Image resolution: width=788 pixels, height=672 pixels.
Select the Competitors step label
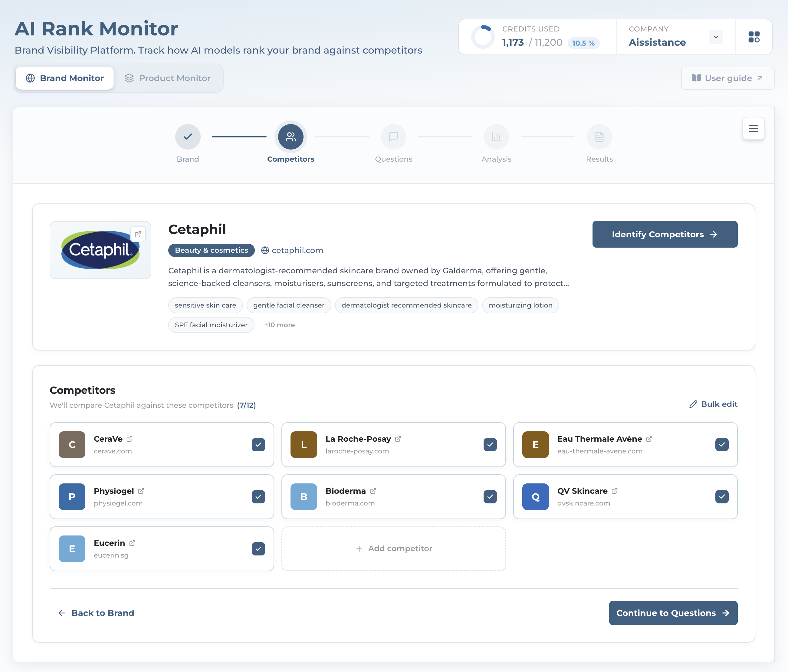click(x=291, y=159)
